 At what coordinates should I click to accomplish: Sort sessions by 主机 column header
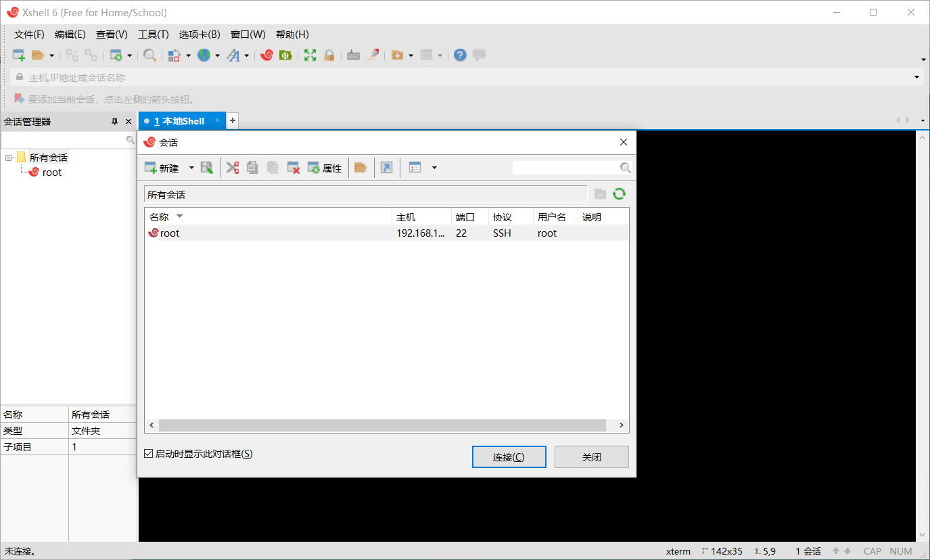[422, 217]
